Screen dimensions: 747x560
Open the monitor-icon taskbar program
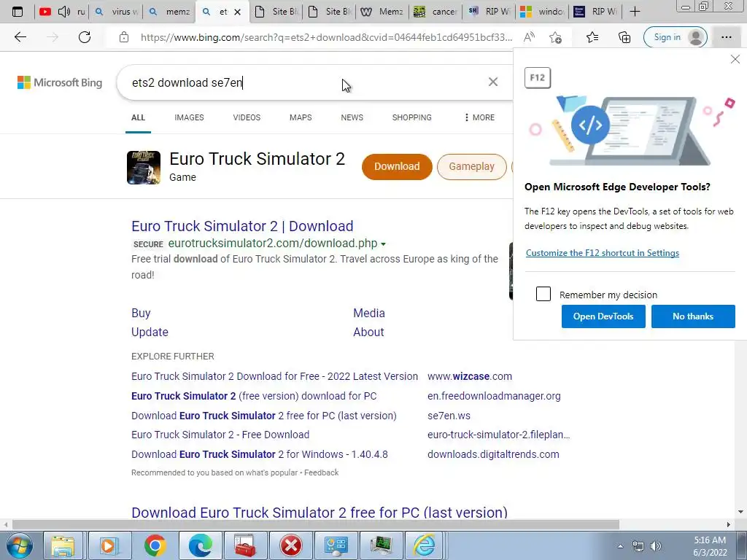pos(381,545)
